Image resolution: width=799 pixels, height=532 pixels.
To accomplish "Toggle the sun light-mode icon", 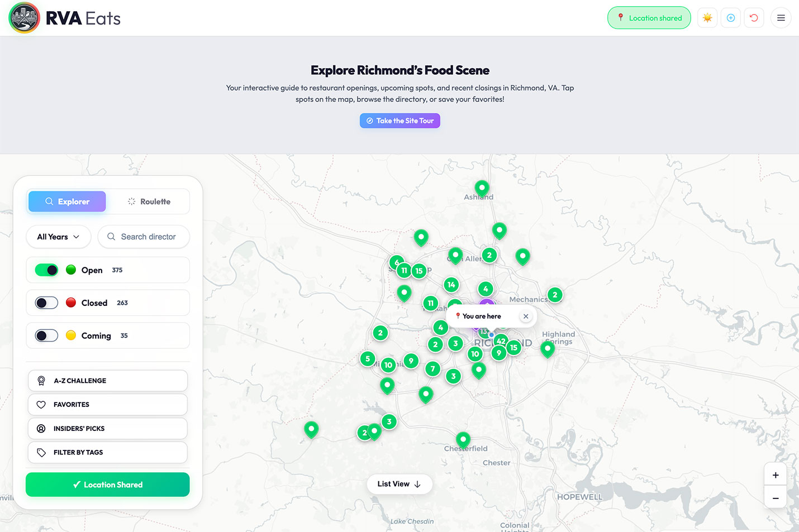I will (x=707, y=18).
